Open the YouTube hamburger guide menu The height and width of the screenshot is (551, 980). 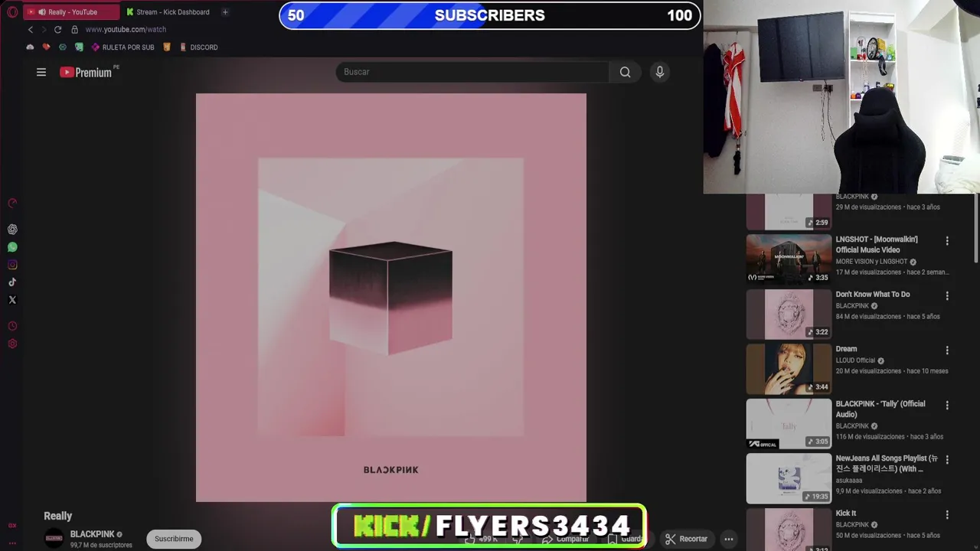click(x=41, y=72)
